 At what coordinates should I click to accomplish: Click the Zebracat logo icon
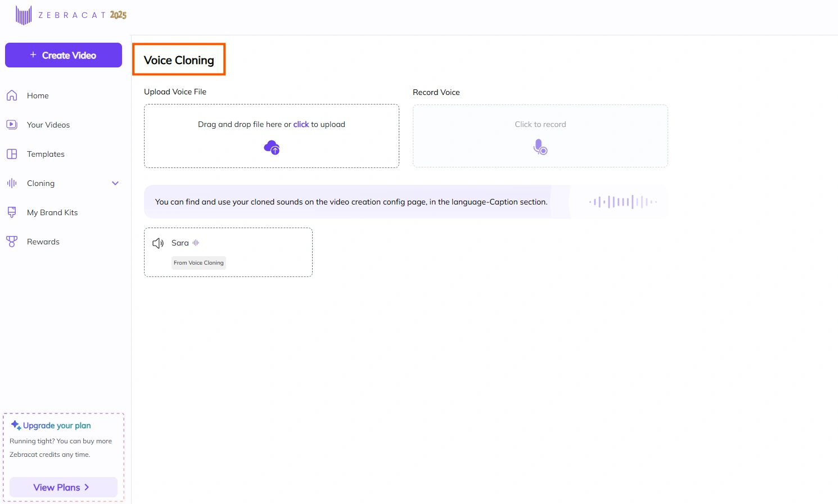(x=24, y=15)
